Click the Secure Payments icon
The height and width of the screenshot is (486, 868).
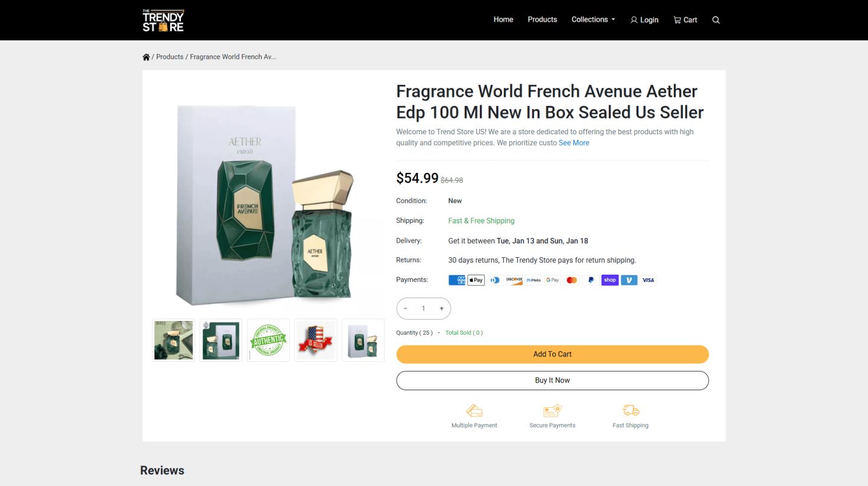pyautogui.click(x=552, y=411)
